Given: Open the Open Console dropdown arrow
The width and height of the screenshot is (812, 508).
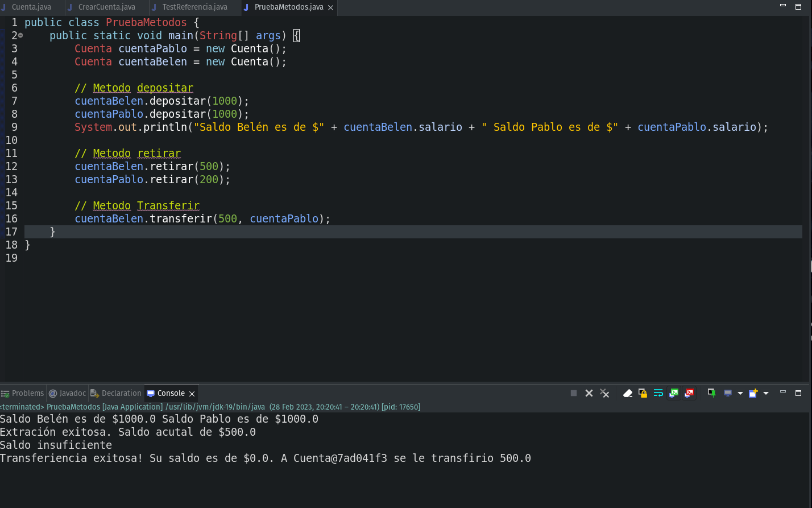Looking at the screenshot, I should pyautogui.click(x=766, y=393).
